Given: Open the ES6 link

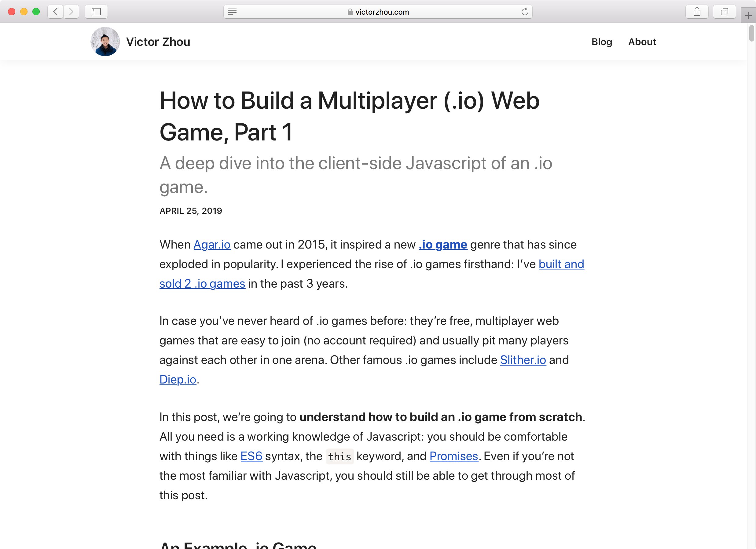Looking at the screenshot, I should click(251, 456).
